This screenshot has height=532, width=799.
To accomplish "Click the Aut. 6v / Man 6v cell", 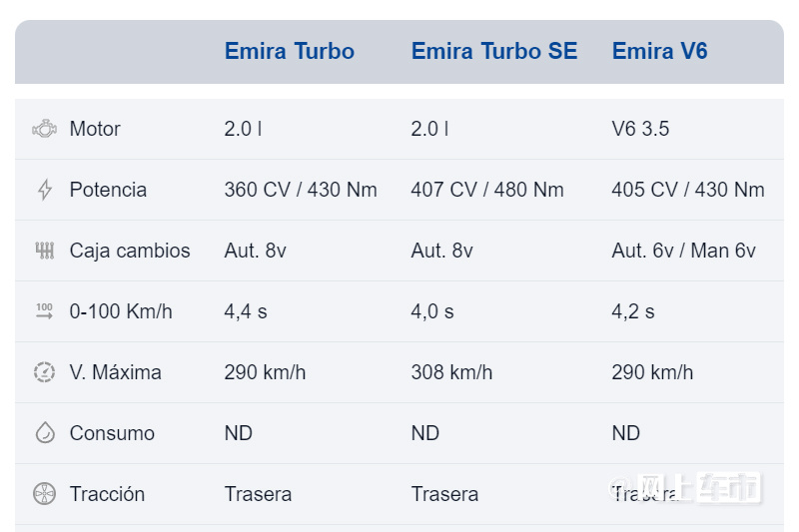I will [683, 251].
